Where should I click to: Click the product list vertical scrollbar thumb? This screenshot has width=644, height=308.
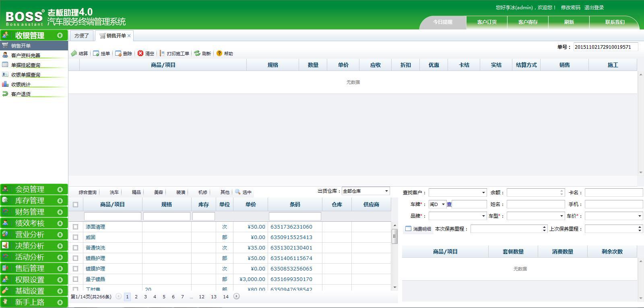point(394,236)
